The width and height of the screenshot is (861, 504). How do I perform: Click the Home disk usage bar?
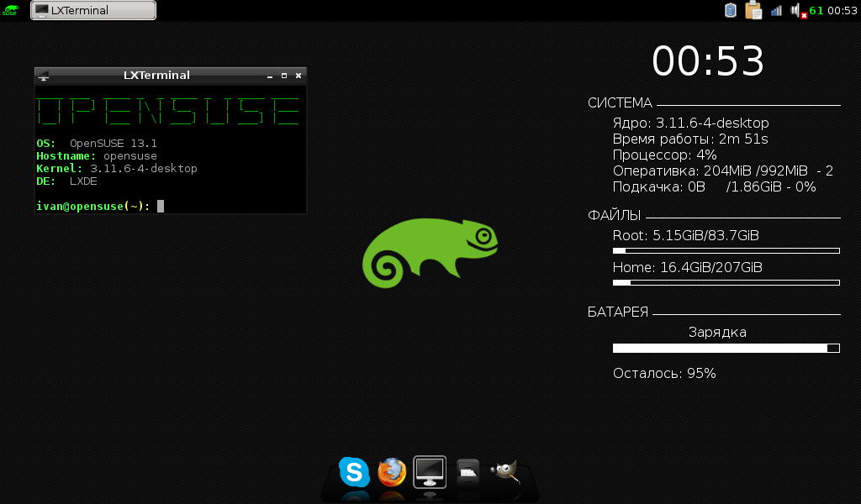[x=726, y=283]
